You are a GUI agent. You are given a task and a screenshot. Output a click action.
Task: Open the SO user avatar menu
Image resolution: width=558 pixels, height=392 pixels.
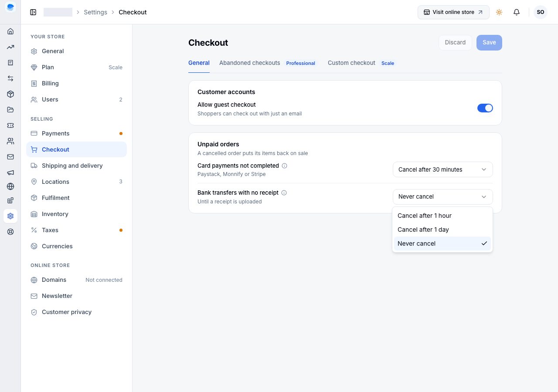pyautogui.click(x=541, y=12)
